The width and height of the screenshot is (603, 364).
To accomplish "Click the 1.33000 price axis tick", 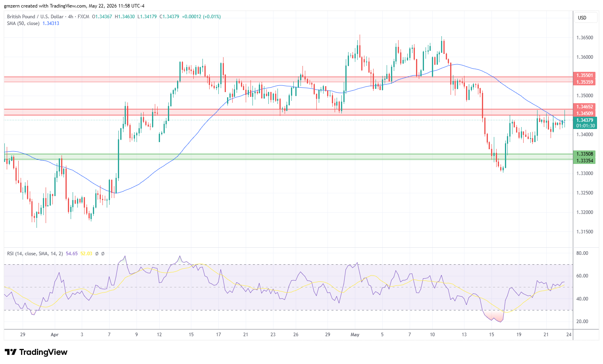I will [x=585, y=173].
